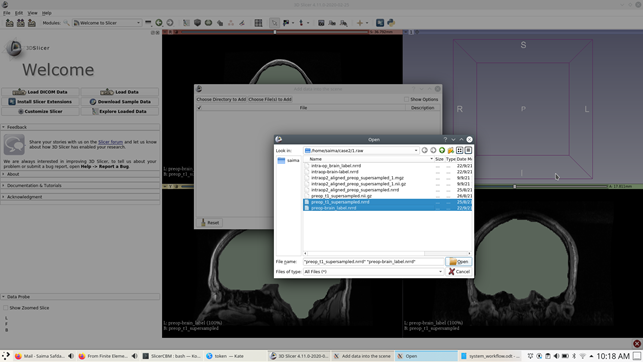Open the Help menu
The image size is (643, 362).
point(46,13)
